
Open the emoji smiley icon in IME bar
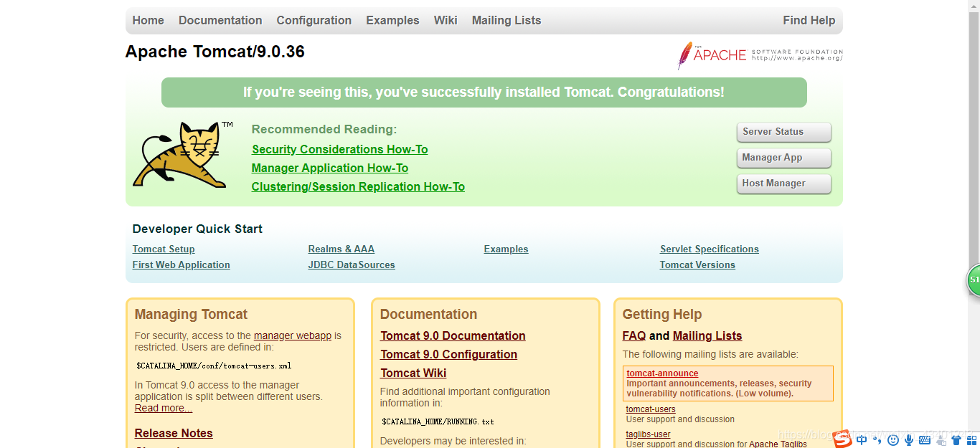(893, 440)
